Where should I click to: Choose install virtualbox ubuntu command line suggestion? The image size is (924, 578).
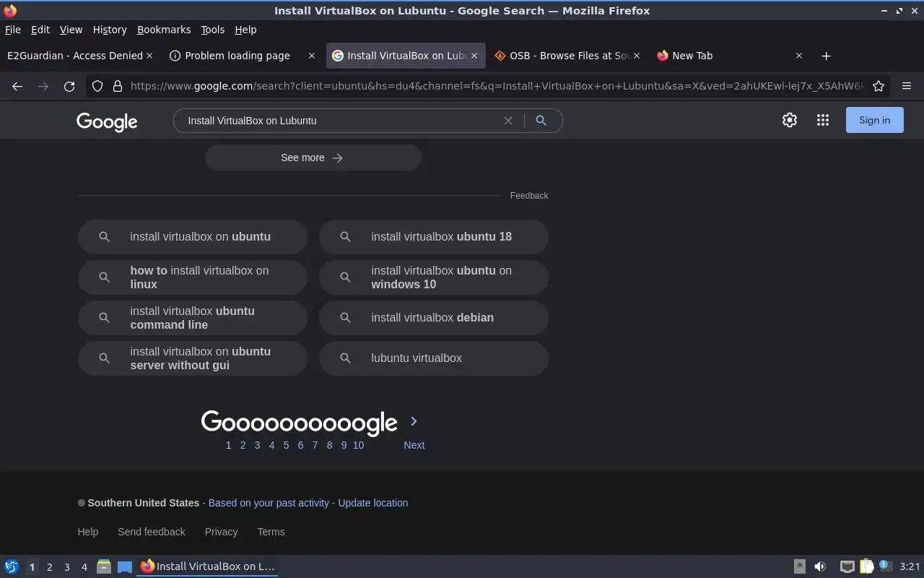(x=193, y=318)
